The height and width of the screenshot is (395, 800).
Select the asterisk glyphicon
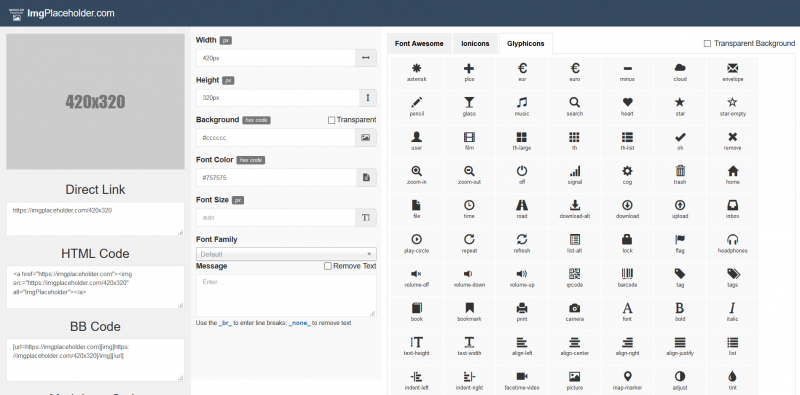416,73
